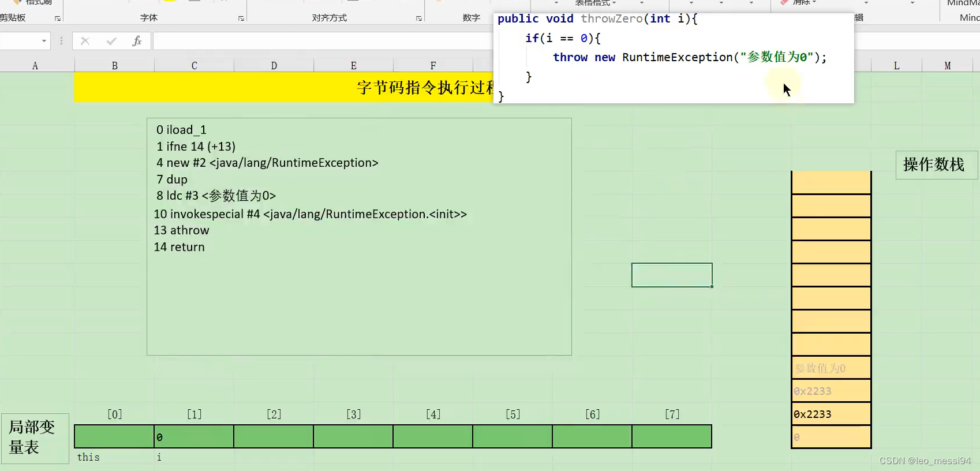
Task: Click the currently selected outlined empty cell
Action: [x=672, y=275]
